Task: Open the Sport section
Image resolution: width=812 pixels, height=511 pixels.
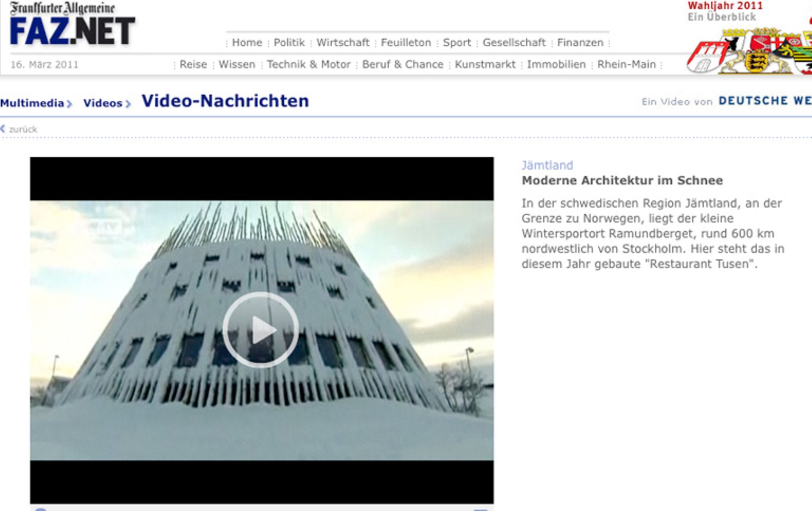Action: click(457, 42)
